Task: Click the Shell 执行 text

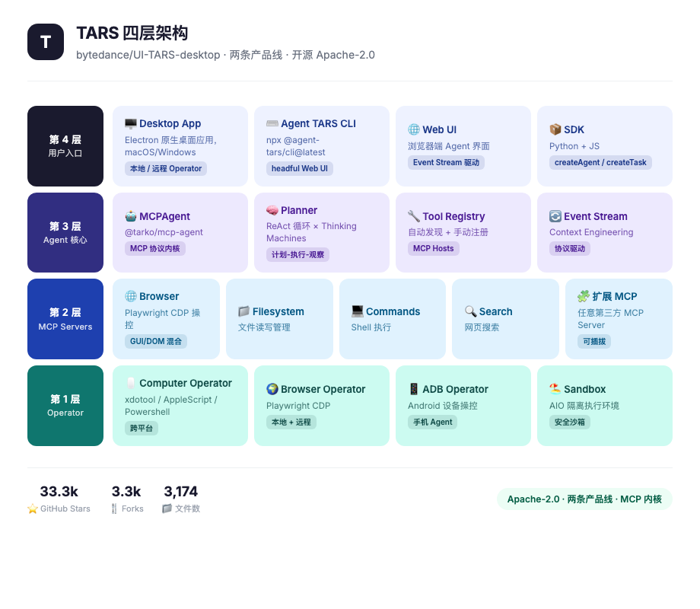Action: [371, 327]
